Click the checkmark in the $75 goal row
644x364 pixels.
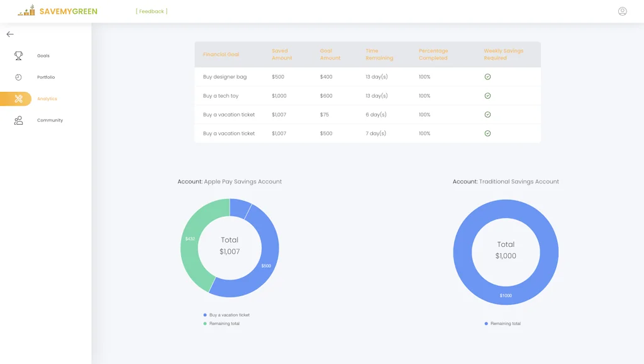487,115
